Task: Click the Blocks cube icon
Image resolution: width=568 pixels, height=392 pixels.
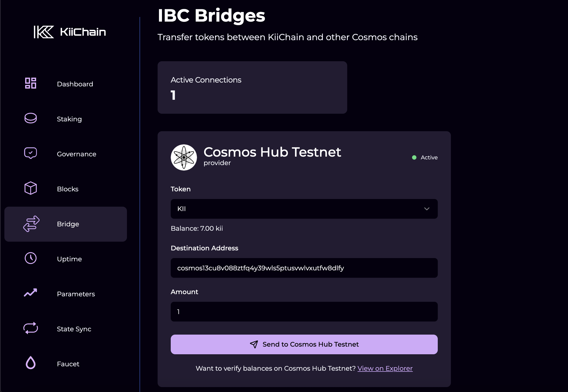Action: point(31,188)
